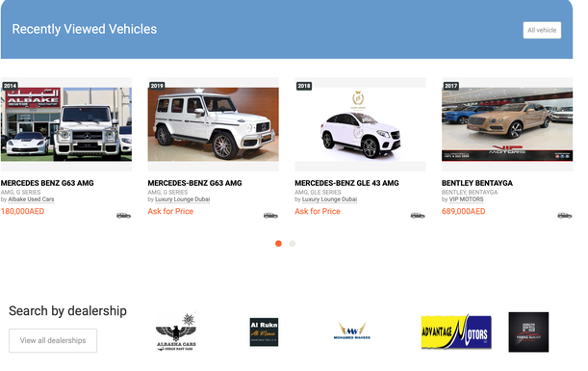Click the All vehicle button

point(542,30)
